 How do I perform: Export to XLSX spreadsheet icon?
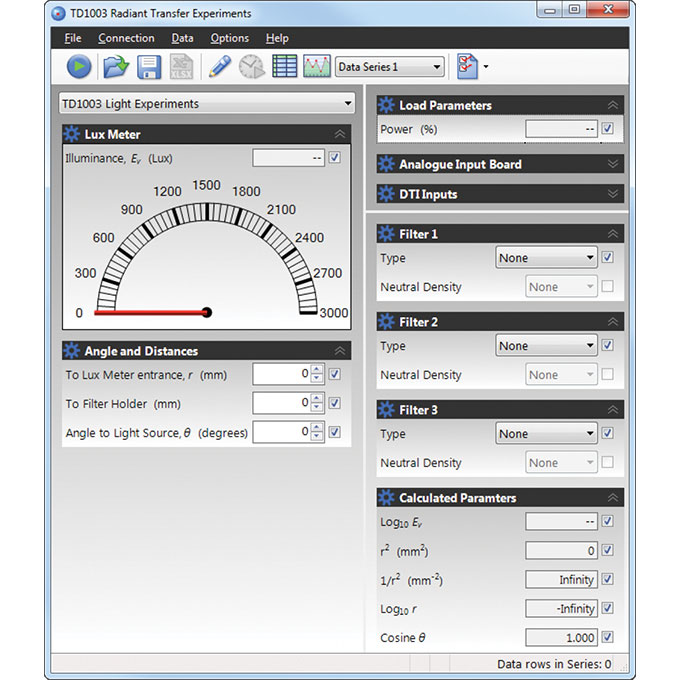[181, 67]
